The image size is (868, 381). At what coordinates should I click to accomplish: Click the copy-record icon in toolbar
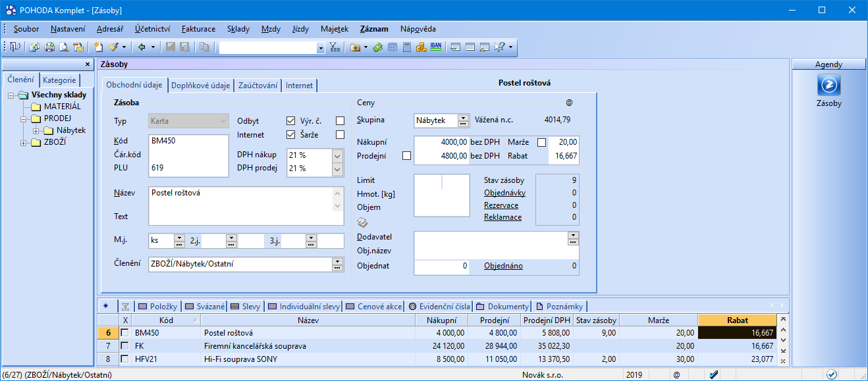pos(205,47)
